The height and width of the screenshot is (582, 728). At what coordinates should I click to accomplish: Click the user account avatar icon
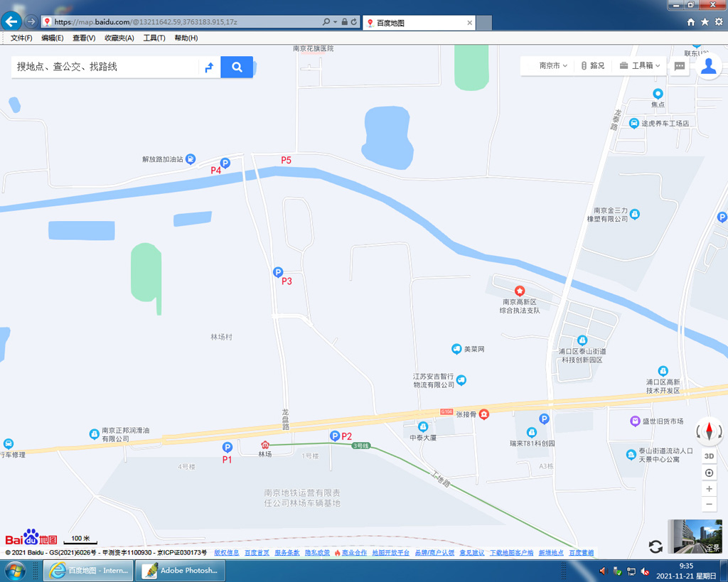(709, 66)
